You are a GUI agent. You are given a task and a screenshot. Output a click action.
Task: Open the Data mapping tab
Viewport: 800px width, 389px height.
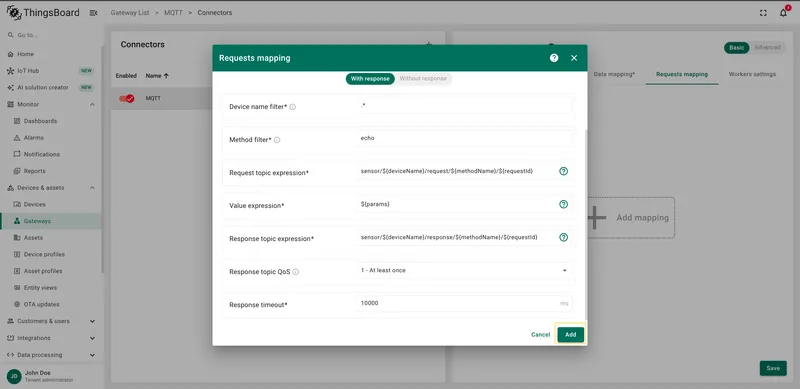click(614, 75)
